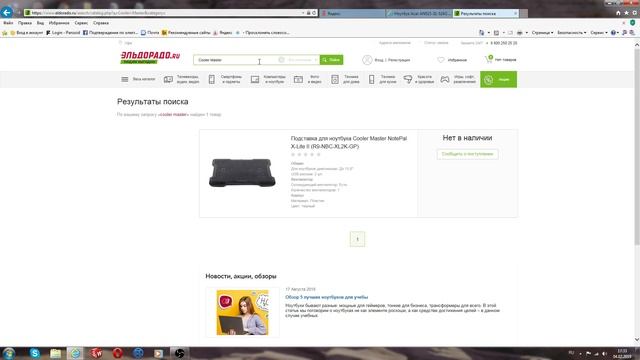Screen dimensions: 640x360
Task: Open the Login - Parsoid bookmark
Action: coord(63,33)
